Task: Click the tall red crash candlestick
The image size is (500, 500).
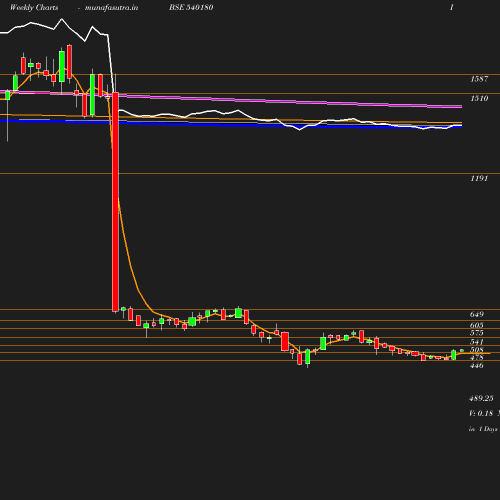Action: [115, 202]
